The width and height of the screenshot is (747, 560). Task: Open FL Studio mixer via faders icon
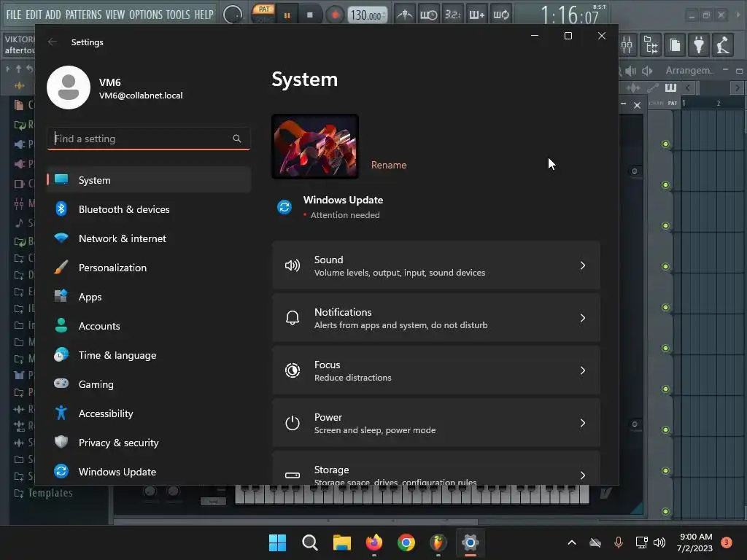[627, 44]
